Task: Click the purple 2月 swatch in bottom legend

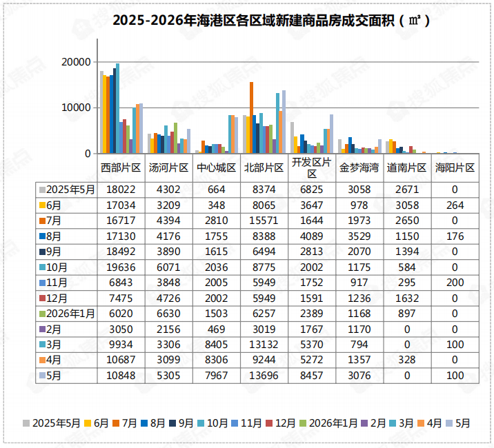Action: [x=364, y=423]
